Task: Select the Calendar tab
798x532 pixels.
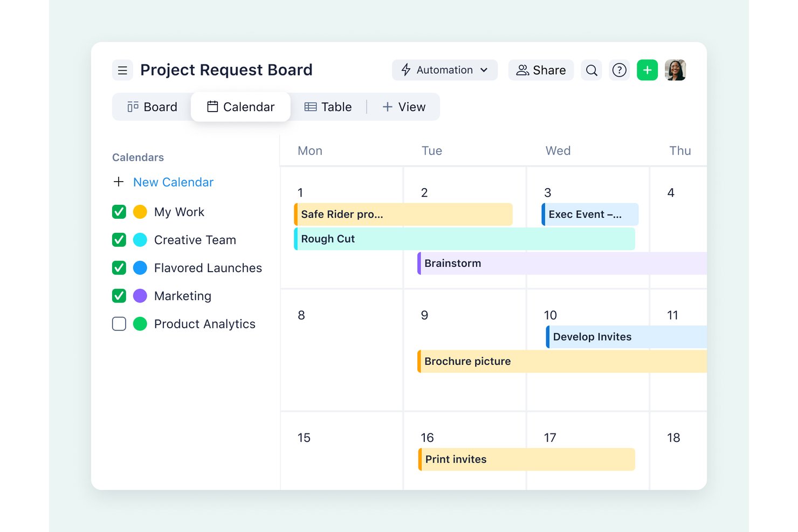Action: (x=240, y=107)
